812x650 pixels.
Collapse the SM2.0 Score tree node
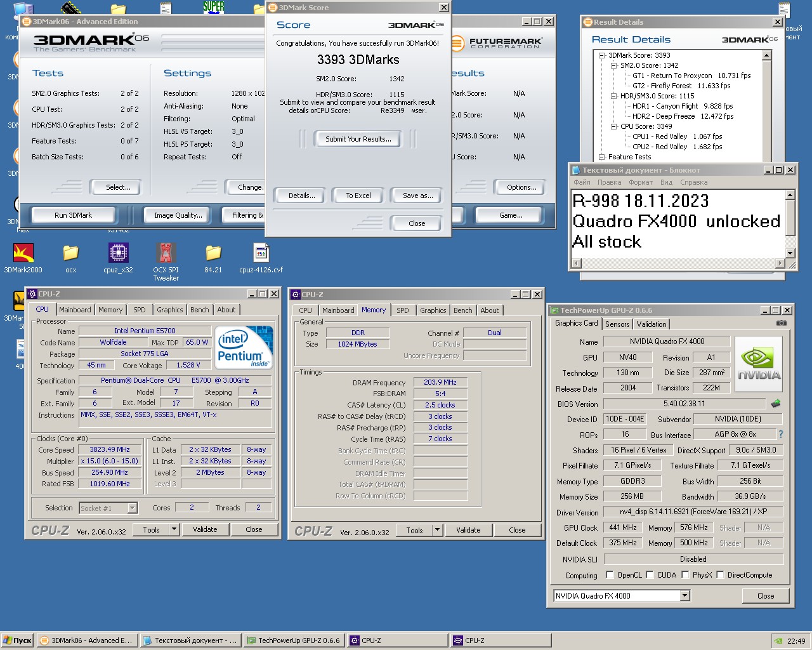coord(613,65)
